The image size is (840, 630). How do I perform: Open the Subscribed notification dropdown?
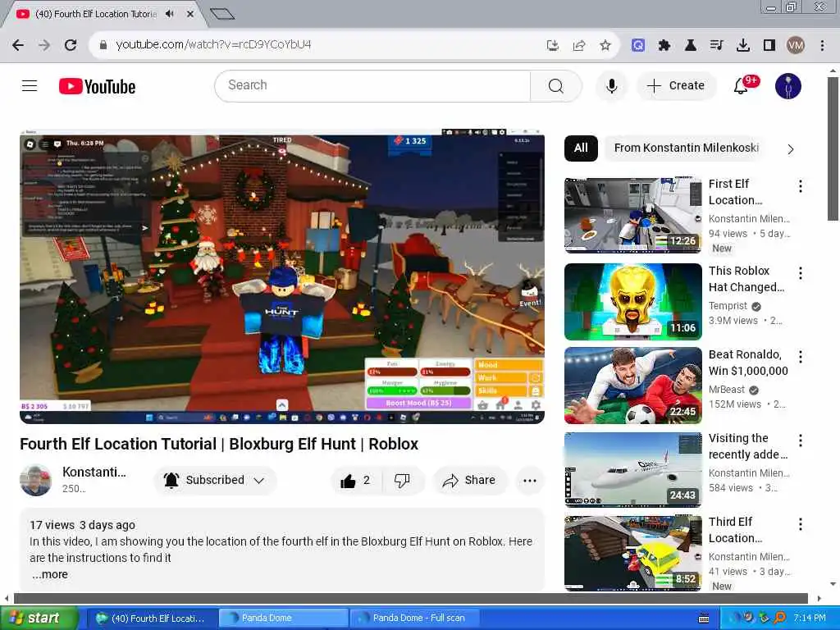pyautogui.click(x=215, y=480)
